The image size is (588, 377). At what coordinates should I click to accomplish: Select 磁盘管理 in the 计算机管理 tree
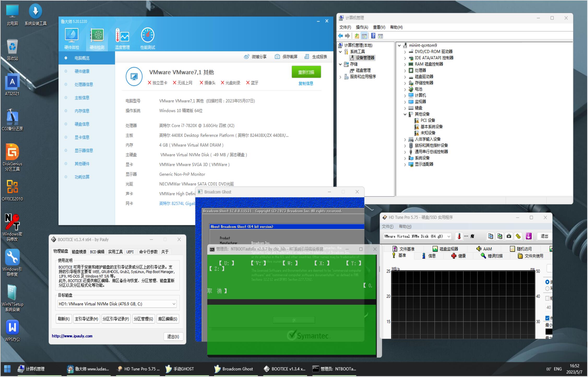pyautogui.click(x=363, y=70)
